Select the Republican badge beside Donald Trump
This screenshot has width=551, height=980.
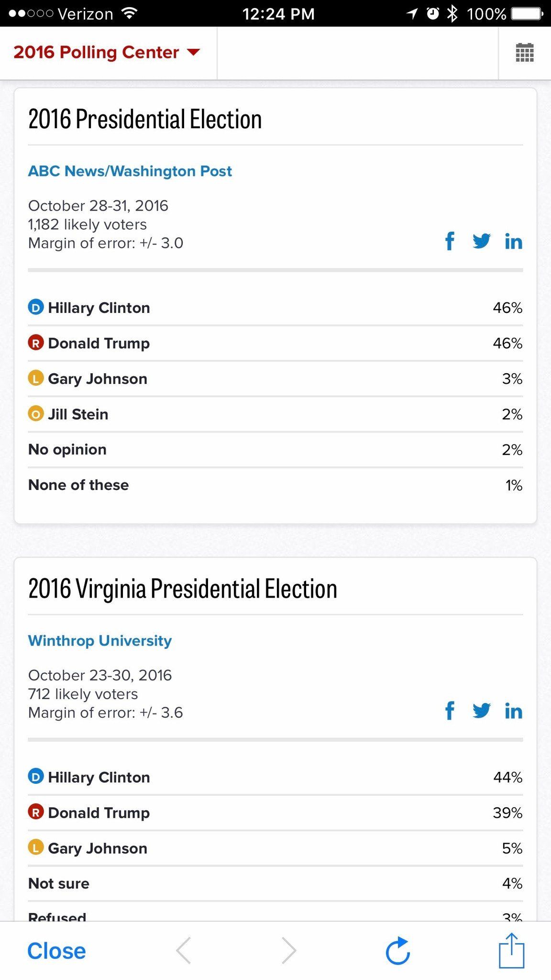pyautogui.click(x=35, y=343)
